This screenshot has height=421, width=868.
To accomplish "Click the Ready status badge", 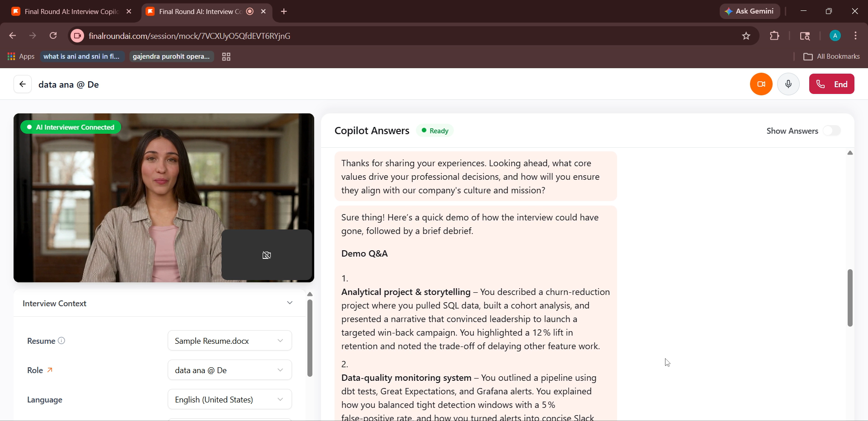I will (x=435, y=131).
